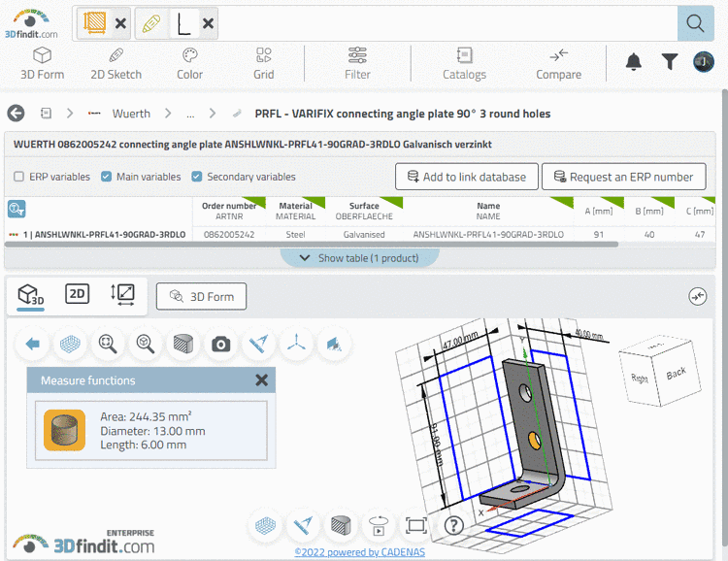
Task: Open the help question mark icon
Action: [x=454, y=526]
